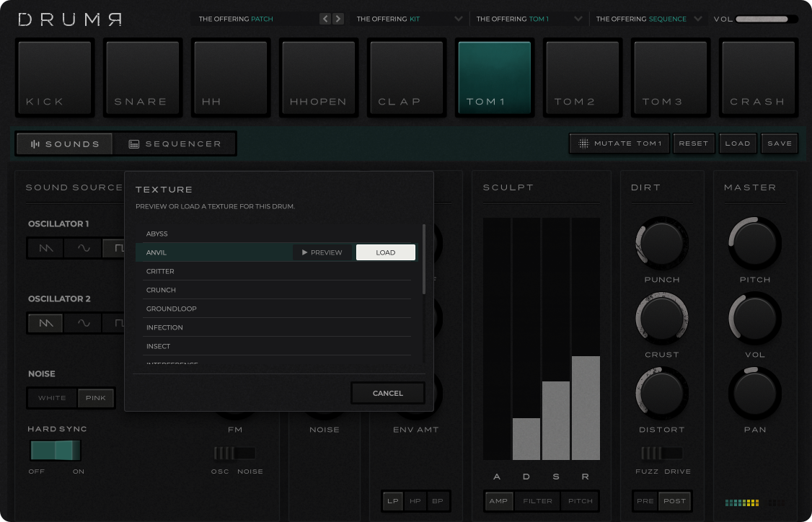Select the Crash drum pad

pyautogui.click(x=759, y=78)
